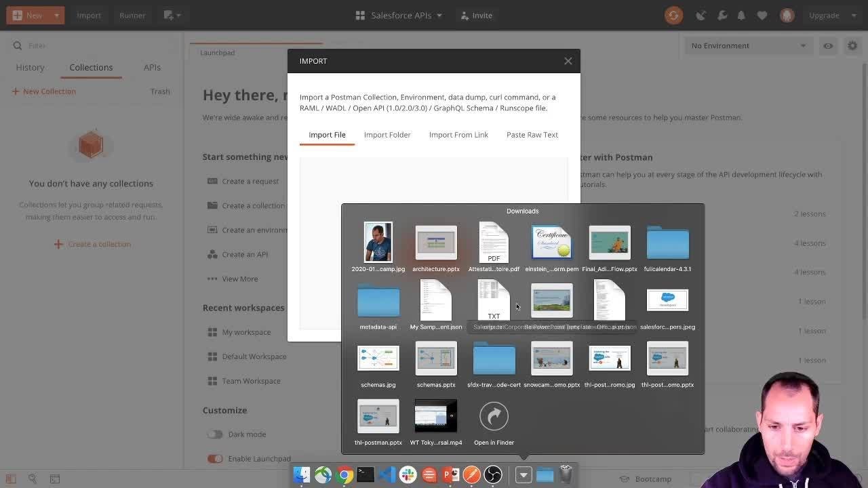Click the Trash link in sidebar
This screenshot has width=868, height=488.
point(160,91)
